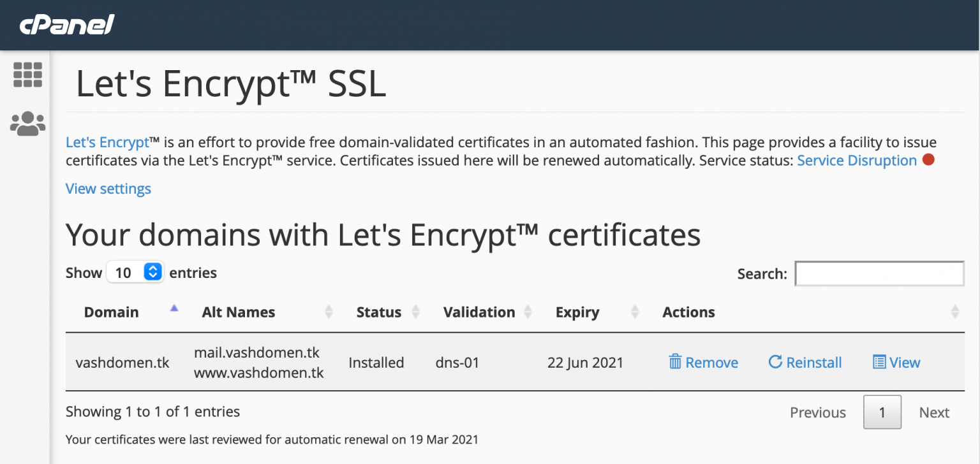Sort table by Alt Names column
Viewport: 980px width, 464px height.
[x=329, y=312]
